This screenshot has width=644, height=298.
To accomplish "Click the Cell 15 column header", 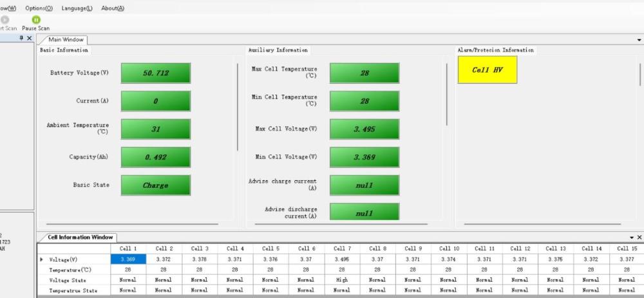I will tap(627, 248).
